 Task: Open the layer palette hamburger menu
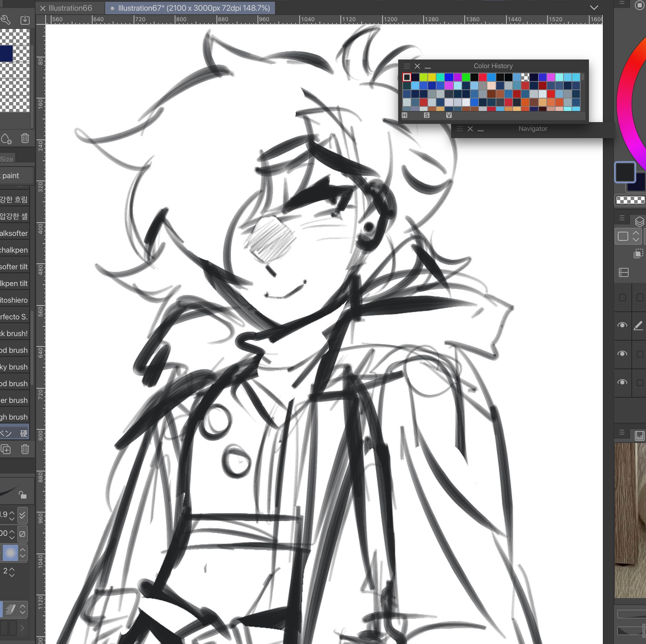click(x=622, y=218)
